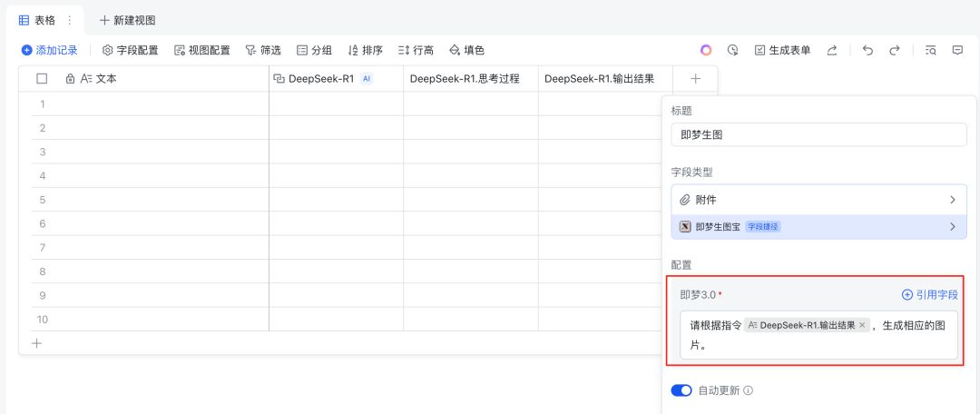The width and height of the screenshot is (980, 414).
Task: Open the 填色 fill color menu
Action: 467,50
